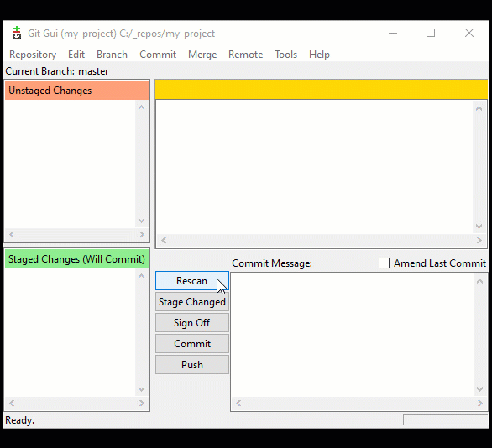Click inside the Commit Message text area
This screenshot has height=448, width=492.
click(352, 336)
